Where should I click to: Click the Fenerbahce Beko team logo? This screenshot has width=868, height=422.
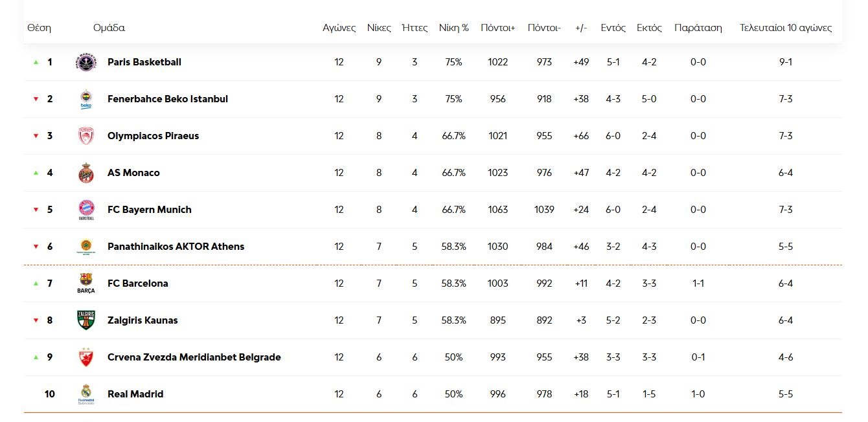tap(86, 99)
